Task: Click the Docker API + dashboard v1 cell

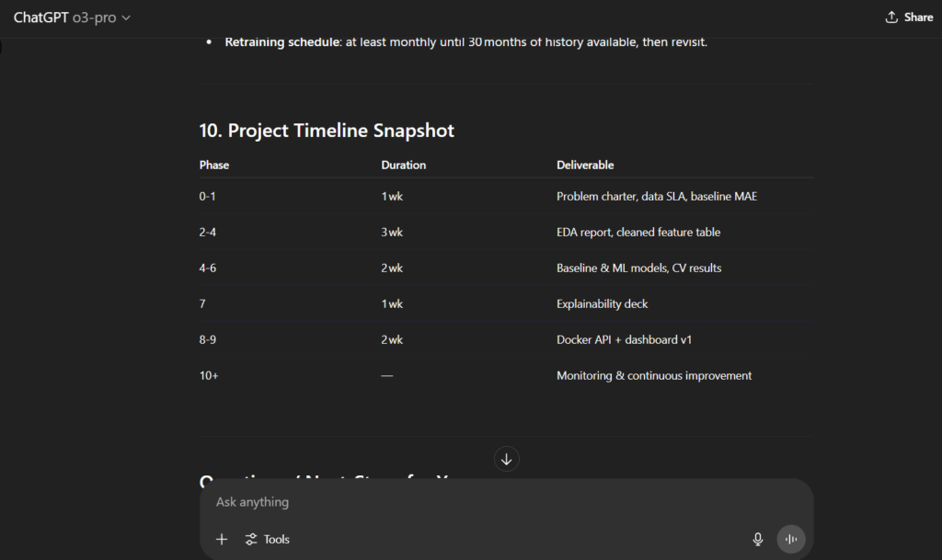Action: [624, 340]
